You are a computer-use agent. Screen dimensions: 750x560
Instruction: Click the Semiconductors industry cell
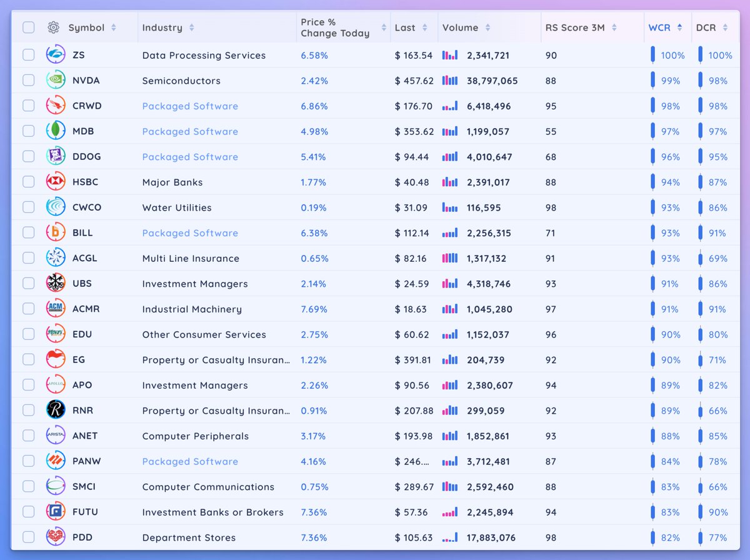point(181,81)
